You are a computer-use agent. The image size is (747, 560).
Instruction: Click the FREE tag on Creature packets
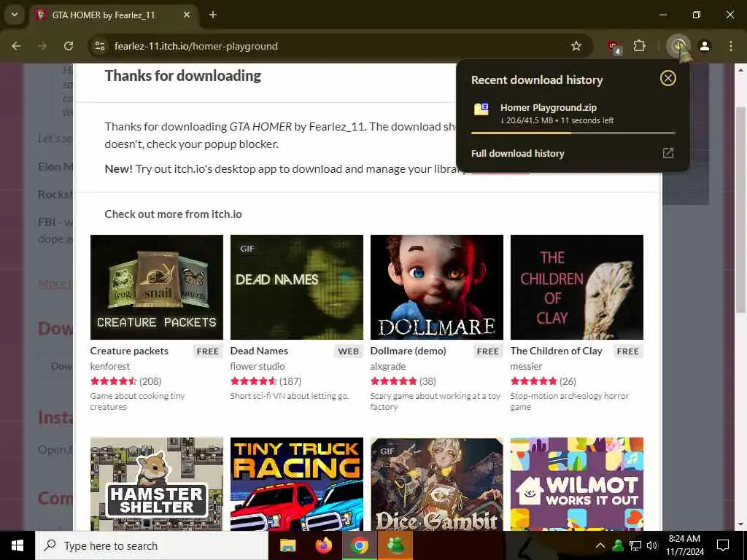[208, 351]
